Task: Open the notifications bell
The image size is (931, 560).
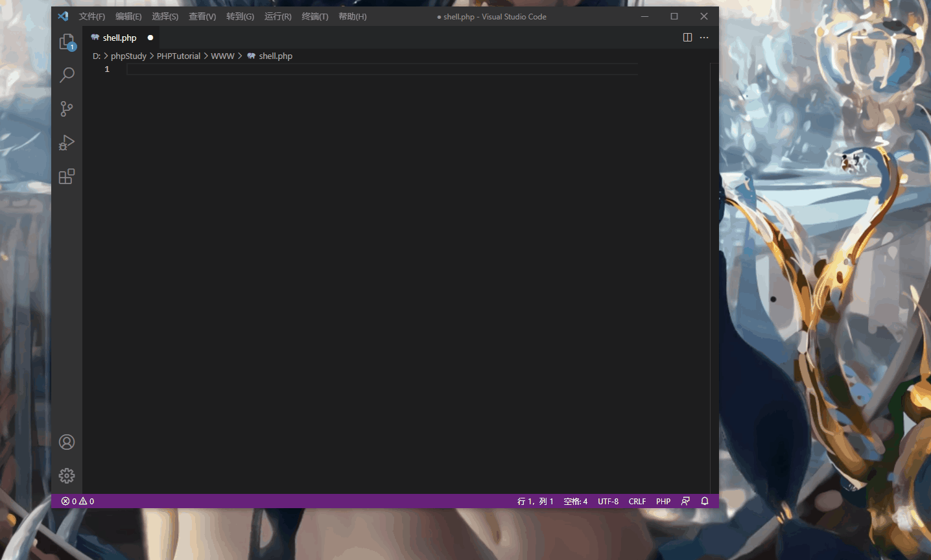Action: pos(705,501)
